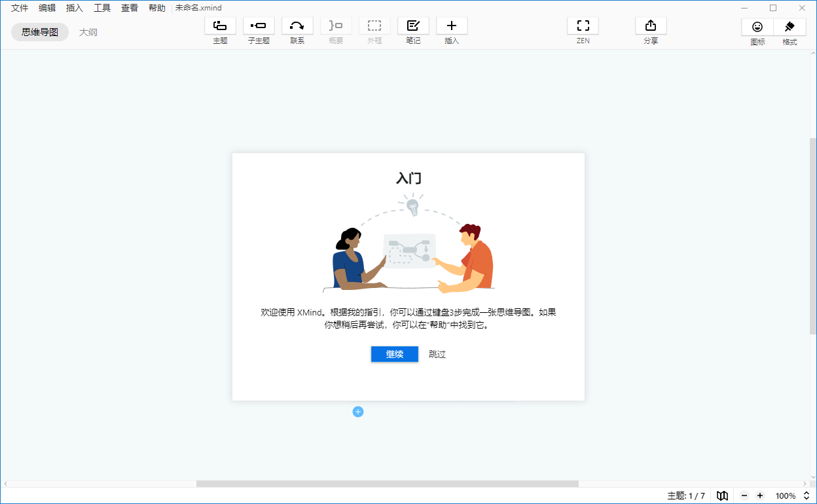This screenshot has width=817, height=504.
Task: Zoom in with the plus button
Action: point(760,495)
